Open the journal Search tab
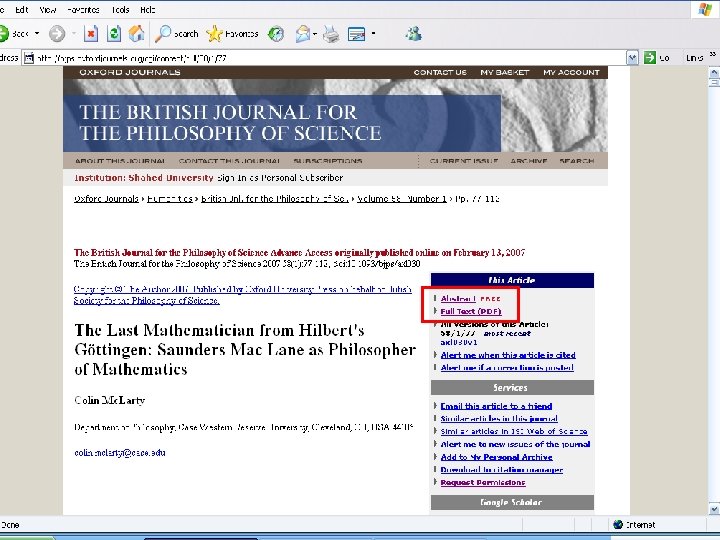720x540 pixels. (577, 161)
